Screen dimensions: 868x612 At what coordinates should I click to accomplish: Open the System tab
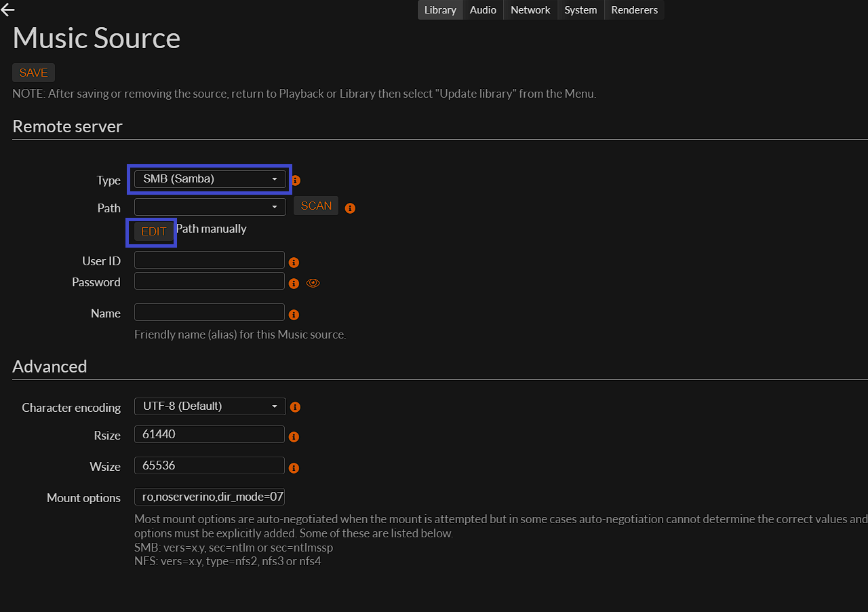click(x=580, y=9)
